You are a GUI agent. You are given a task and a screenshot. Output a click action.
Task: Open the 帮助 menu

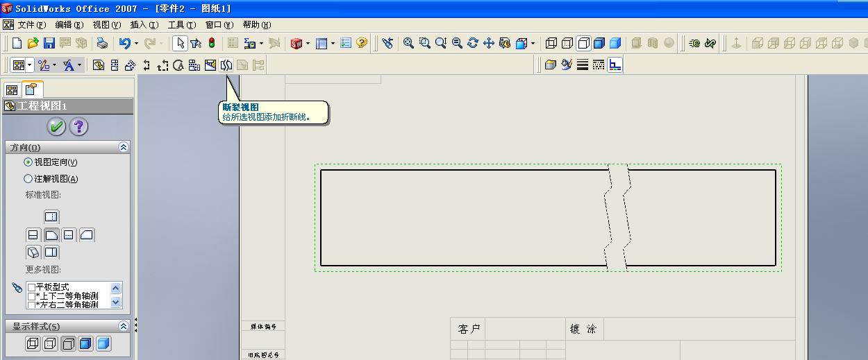(256, 25)
